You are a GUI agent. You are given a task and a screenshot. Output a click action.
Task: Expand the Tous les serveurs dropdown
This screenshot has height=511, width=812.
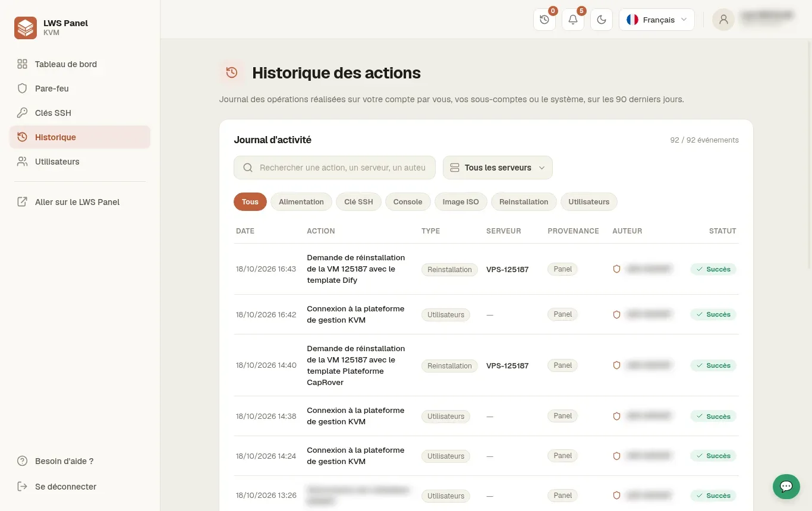pyautogui.click(x=498, y=168)
